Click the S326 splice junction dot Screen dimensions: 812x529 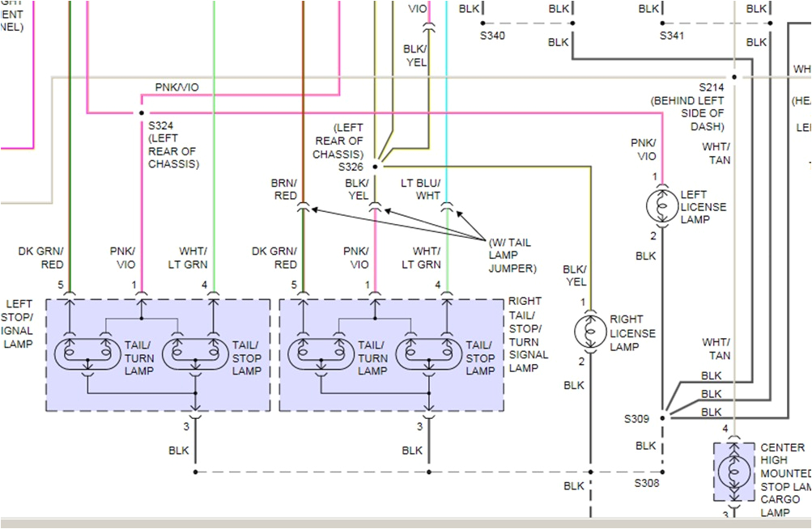pyautogui.click(x=375, y=167)
